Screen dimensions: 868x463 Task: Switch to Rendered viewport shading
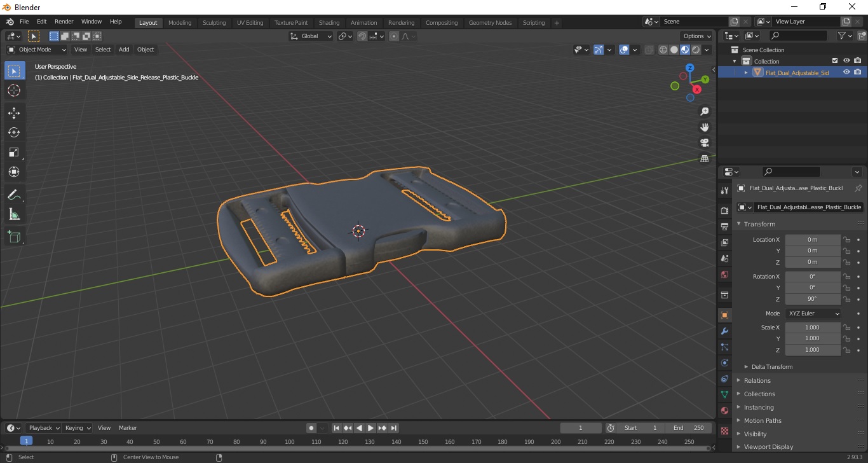pos(696,50)
